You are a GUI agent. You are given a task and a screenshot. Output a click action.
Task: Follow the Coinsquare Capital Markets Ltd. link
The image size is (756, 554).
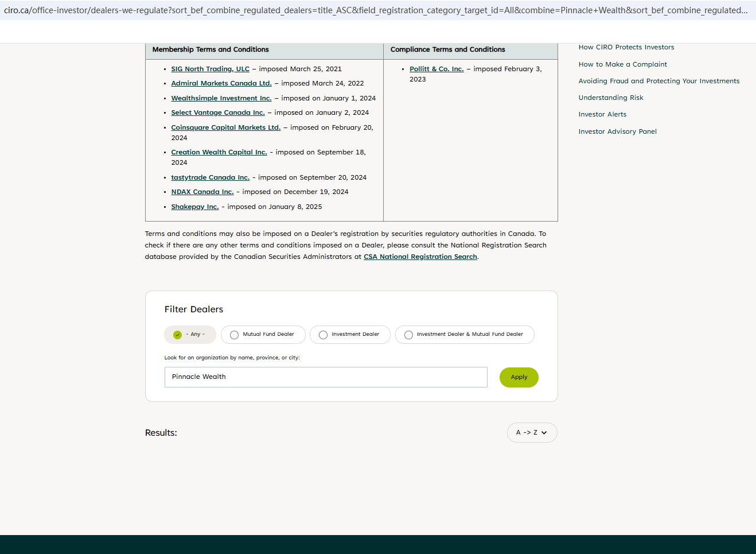point(226,127)
